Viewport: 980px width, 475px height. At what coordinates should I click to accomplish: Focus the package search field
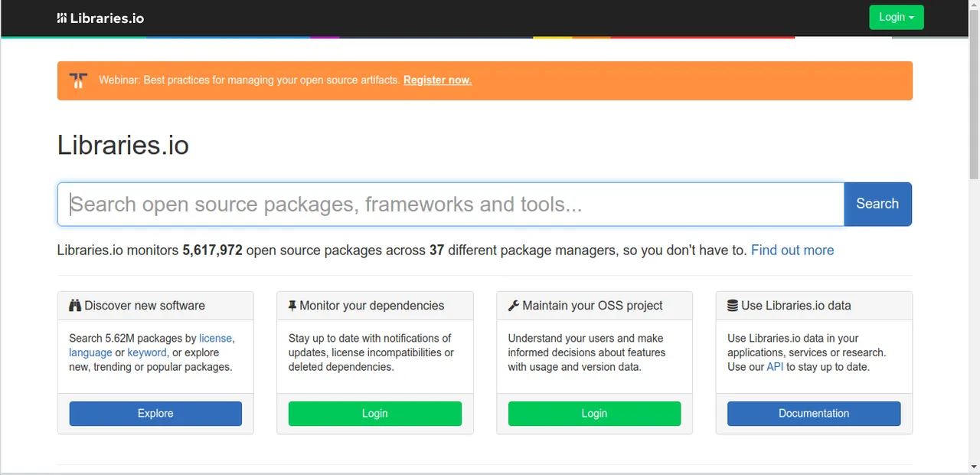[x=451, y=204]
